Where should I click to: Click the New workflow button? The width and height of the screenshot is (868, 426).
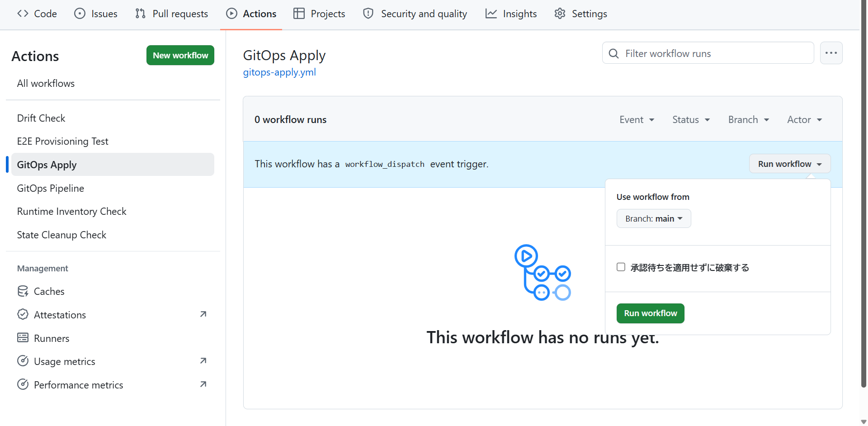tap(180, 55)
